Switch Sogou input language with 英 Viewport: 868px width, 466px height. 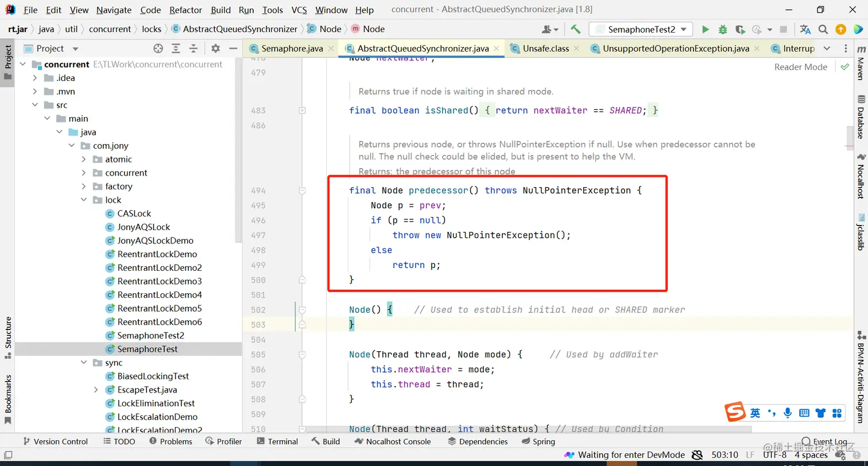pos(755,413)
